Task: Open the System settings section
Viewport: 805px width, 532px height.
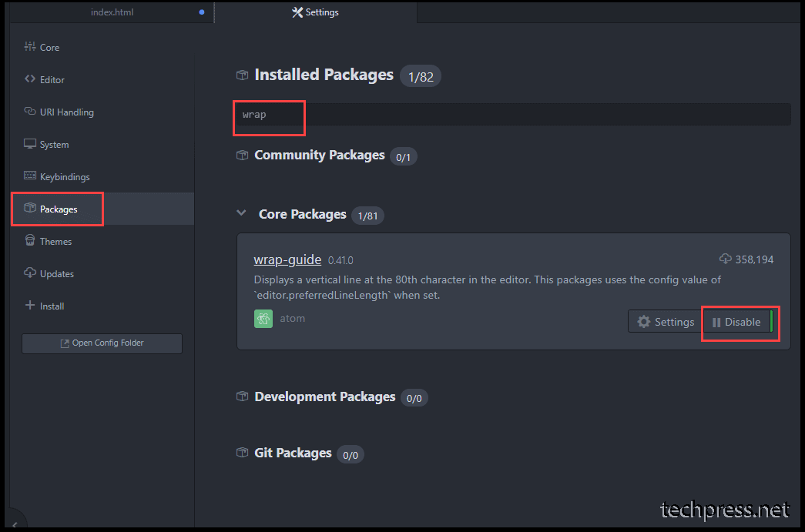Action: coord(102,144)
